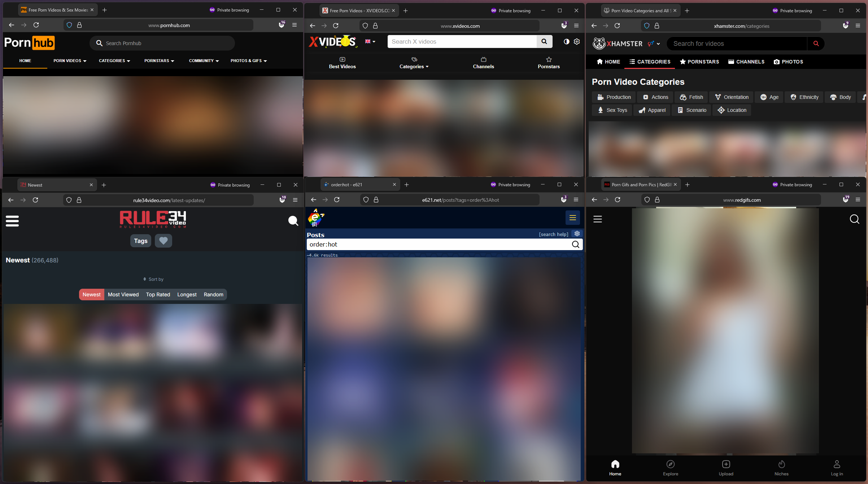Open e621 search settings gear icon
This screenshot has height=484, width=868.
coord(577,234)
